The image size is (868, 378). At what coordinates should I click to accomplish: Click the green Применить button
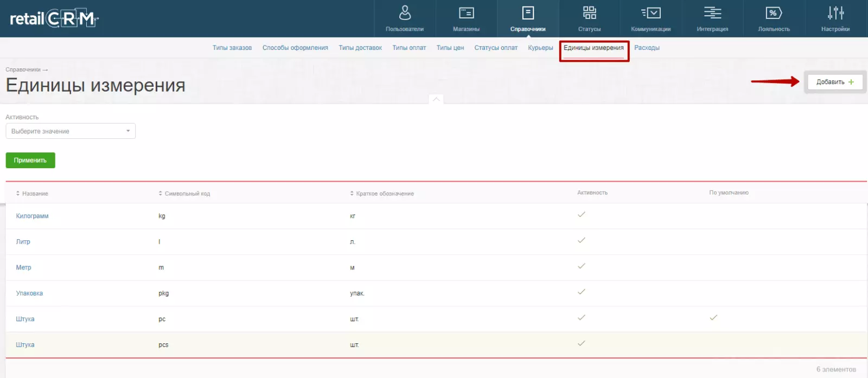[x=30, y=161]
